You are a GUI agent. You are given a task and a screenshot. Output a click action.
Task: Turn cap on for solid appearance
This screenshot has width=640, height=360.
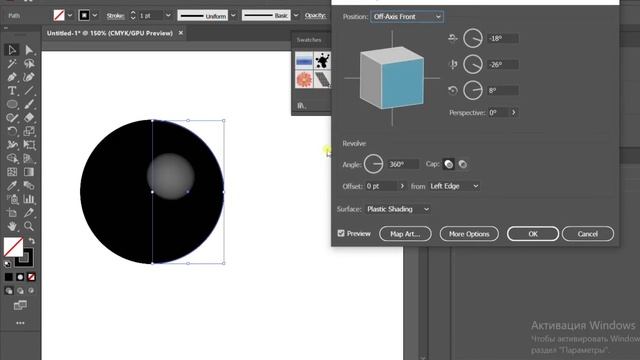(x=448, y=164)
